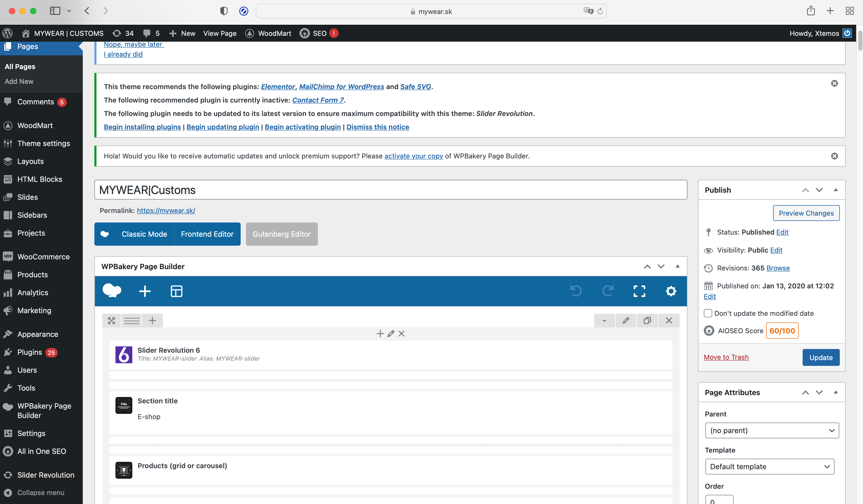Click the page title input field
This screenshot has height=504, width=863.
click(x=390, y=190)
